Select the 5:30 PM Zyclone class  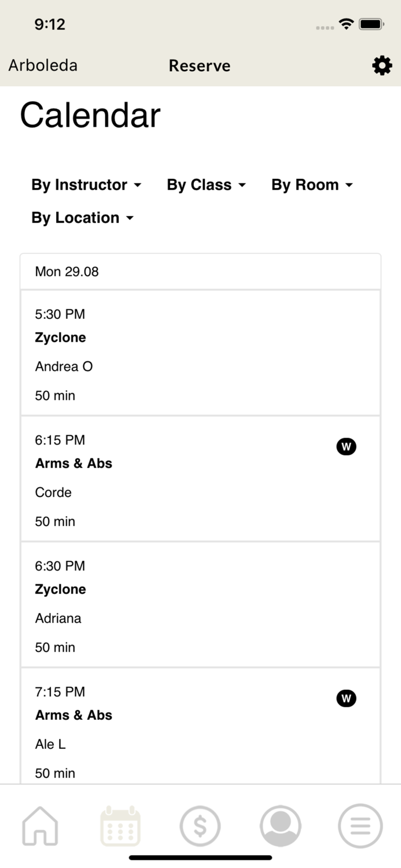click(200, 353)
